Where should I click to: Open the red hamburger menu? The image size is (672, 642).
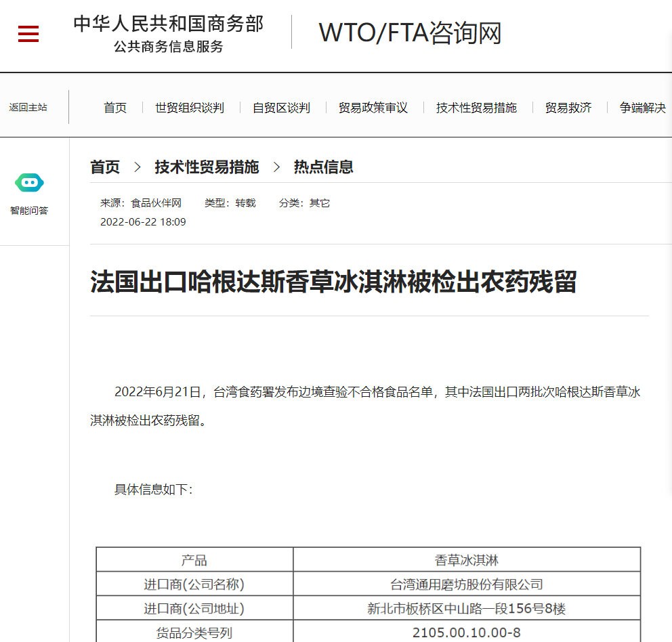coord(28,34)
